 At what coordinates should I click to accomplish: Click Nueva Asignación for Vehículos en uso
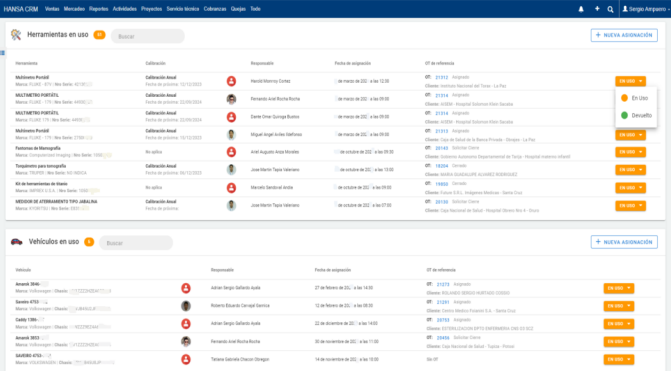point(624,242)
